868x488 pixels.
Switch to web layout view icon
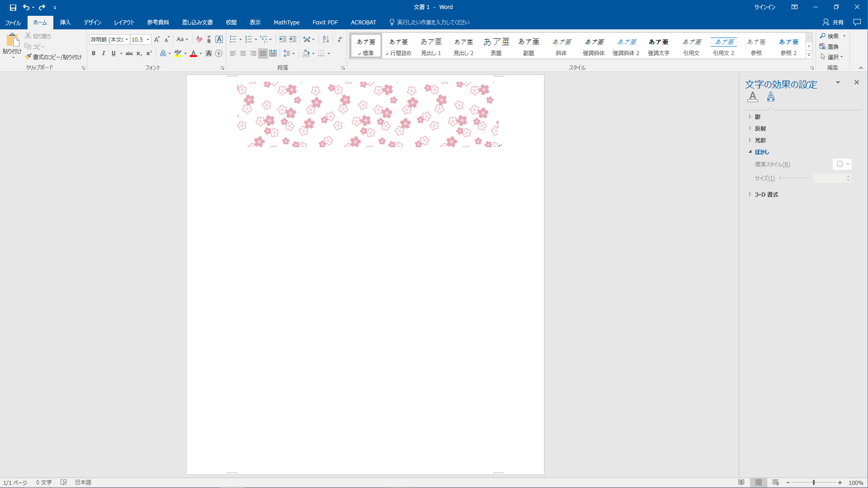click(x=776, y=483)
